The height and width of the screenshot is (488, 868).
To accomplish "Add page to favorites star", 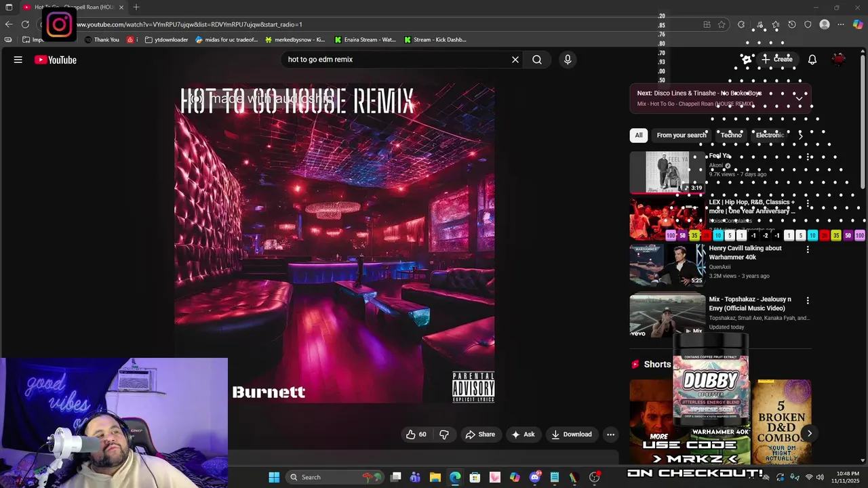I will [x=722, y=24].
